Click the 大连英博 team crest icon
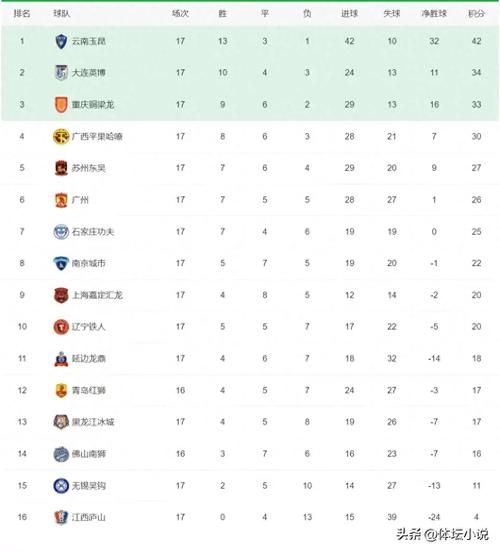Viewport: 500px width, 552px height. tap(61, 73)
